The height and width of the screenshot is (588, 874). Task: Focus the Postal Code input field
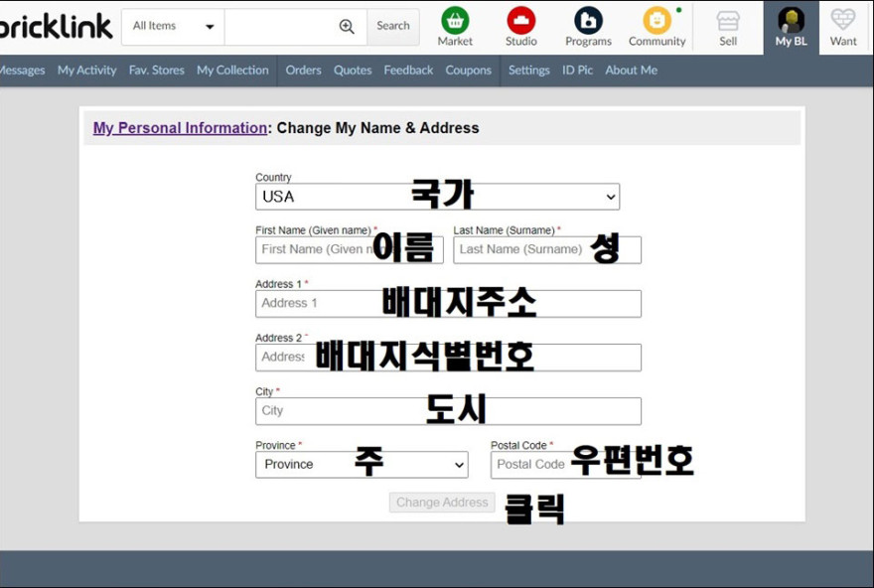click(566, 465)
